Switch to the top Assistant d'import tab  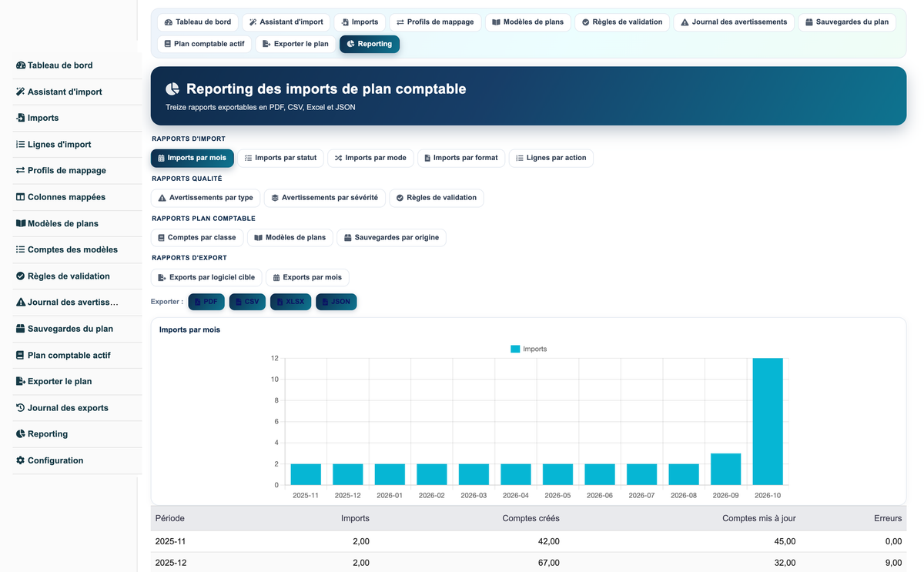point(286,22)
